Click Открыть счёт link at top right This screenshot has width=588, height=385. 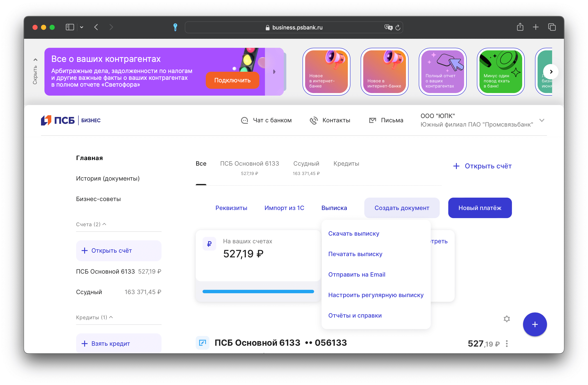click(482, 166)
